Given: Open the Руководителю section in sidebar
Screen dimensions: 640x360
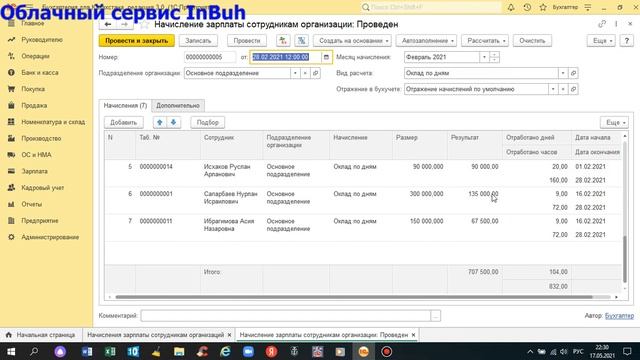Looking at the screenshot, I should pyautogui.click(x=42, y=40).
